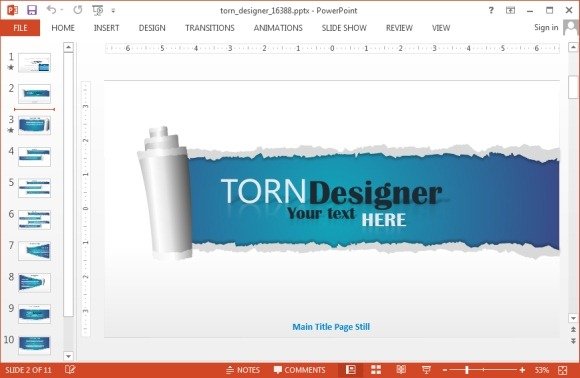Click the FILE button
Screen dimensions: 580x378
click(x=20, y=28)
